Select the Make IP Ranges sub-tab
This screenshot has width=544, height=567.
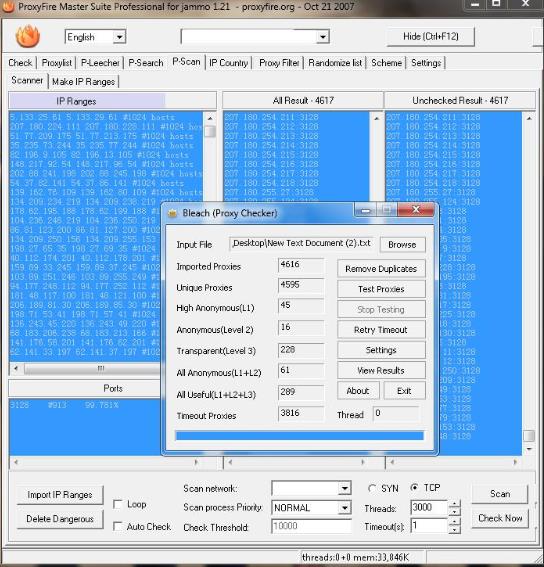pyautogui.click(x=84, y=82)
